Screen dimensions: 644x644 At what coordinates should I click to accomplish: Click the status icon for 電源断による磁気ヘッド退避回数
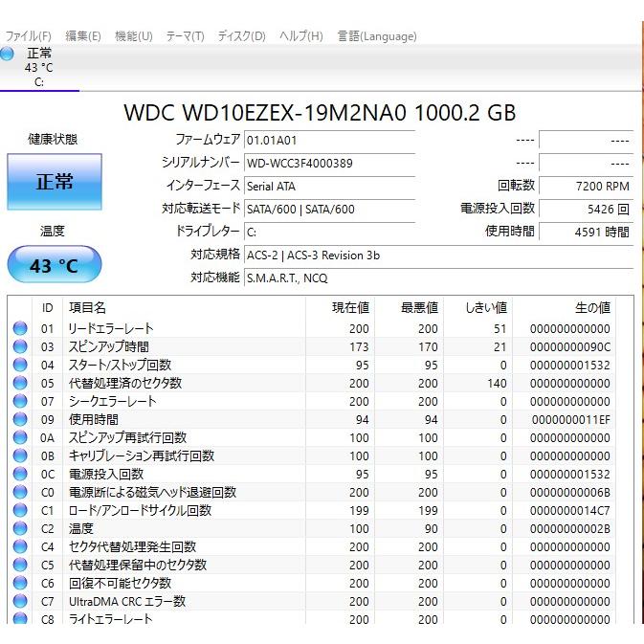[x=20, y=492]
